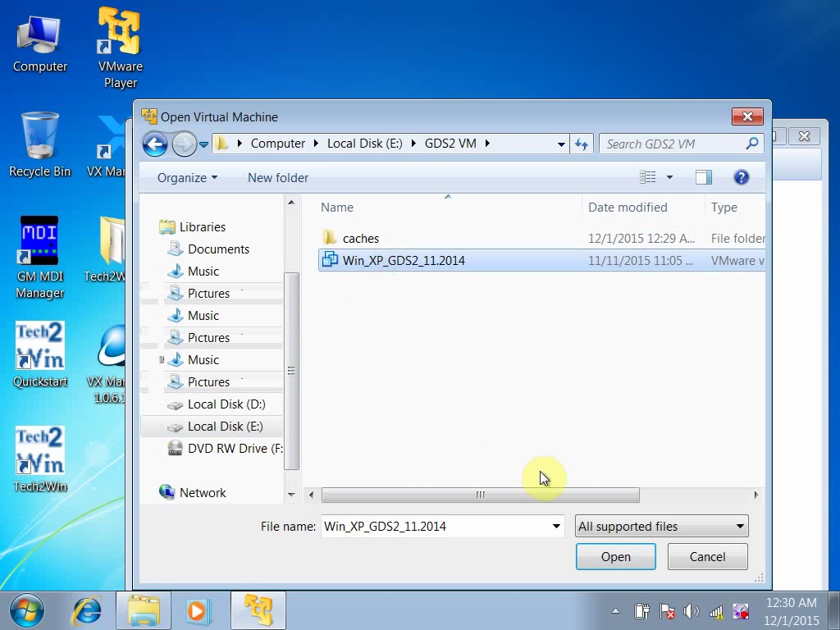Click the Search GDS2 VM box
The image size is (840, 630).
(680, 144)
